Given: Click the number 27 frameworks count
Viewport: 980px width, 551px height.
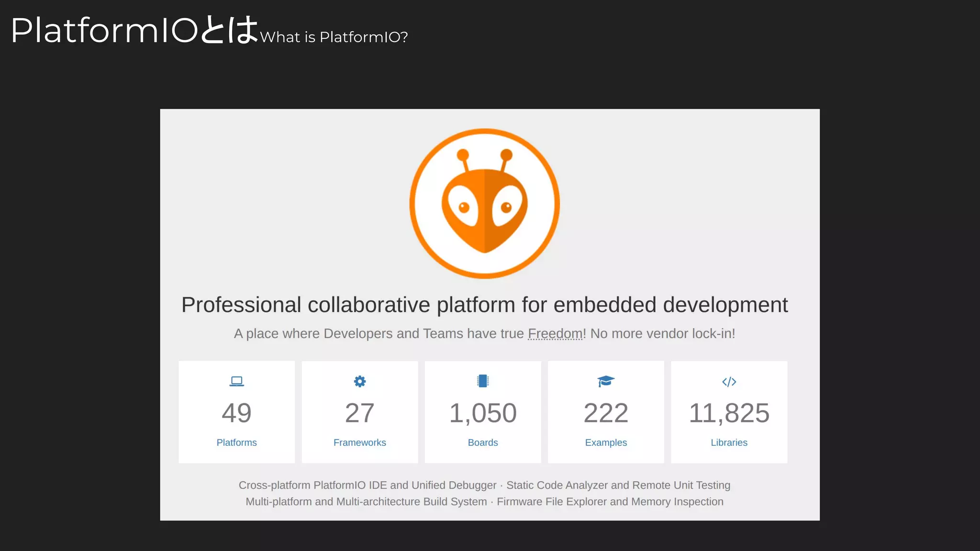Looking at the screenshot, I should (x=360, y=413).
